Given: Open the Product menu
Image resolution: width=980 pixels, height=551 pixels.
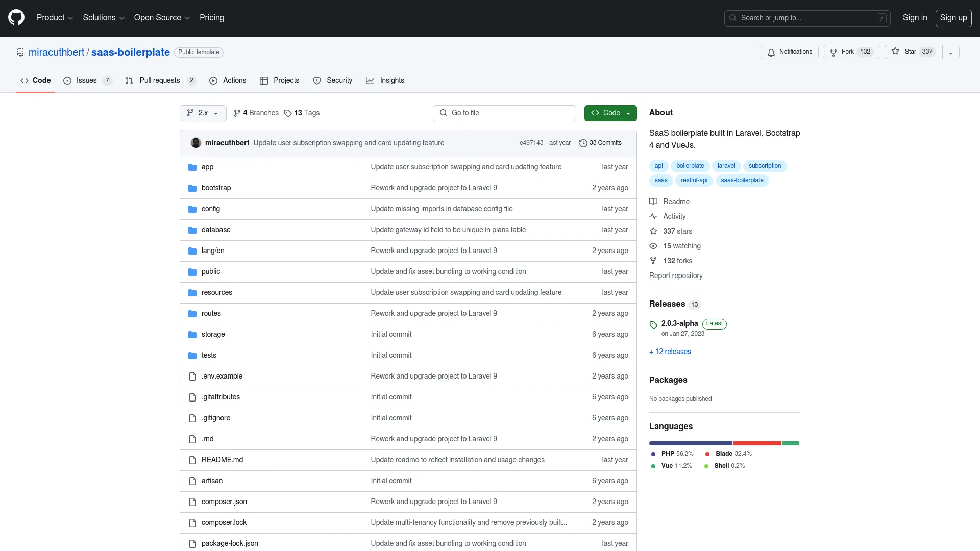Looking at the screenshot, I should [x=55, y=18].
